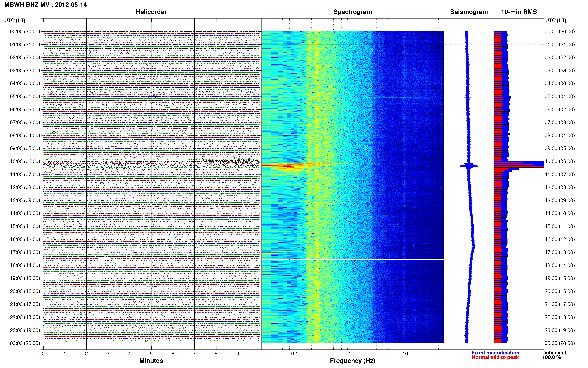588x368 pixels.
Task: Click the 'Data avail.' label
Action: click(555, 353)
